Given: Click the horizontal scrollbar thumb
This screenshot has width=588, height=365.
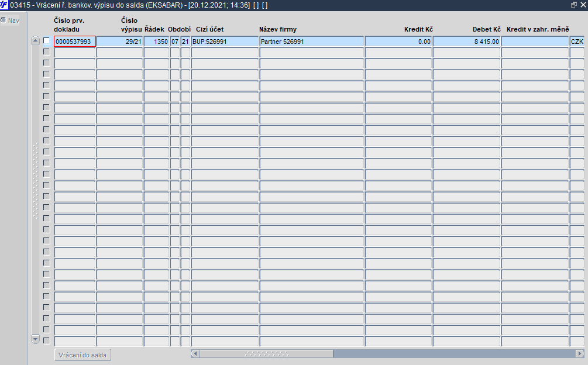Looking at the screenshot, I should pos(266,354).
